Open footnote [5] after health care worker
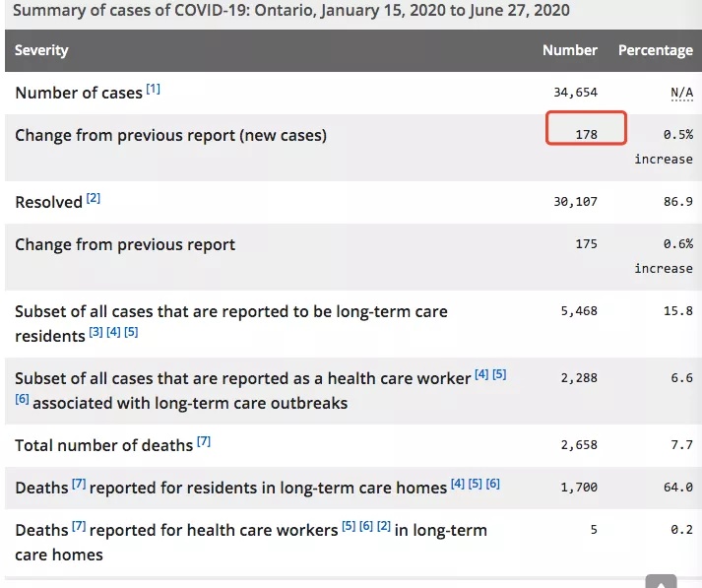Image resolution: width=702 pixels, height=588 pixels. pos(499,374)
